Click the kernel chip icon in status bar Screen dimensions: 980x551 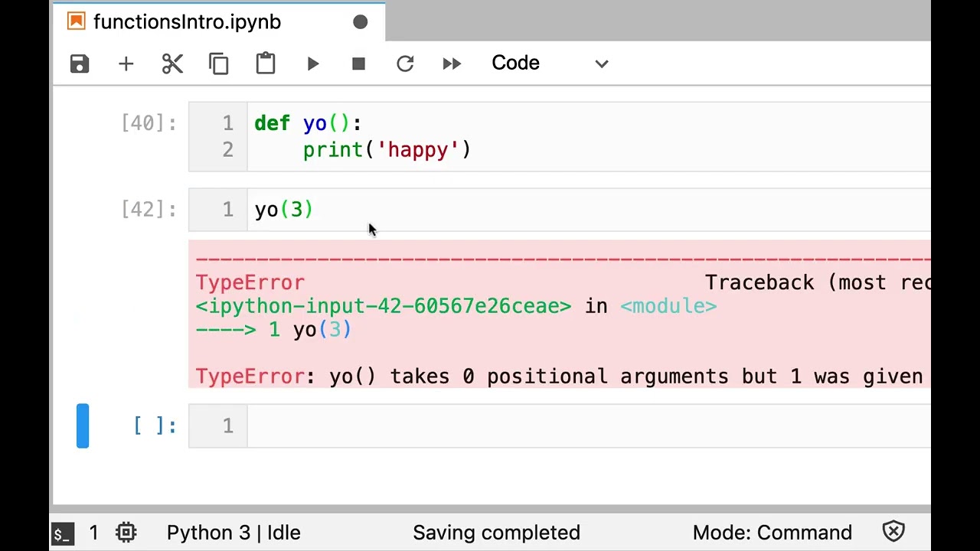(x=126, y=533)
